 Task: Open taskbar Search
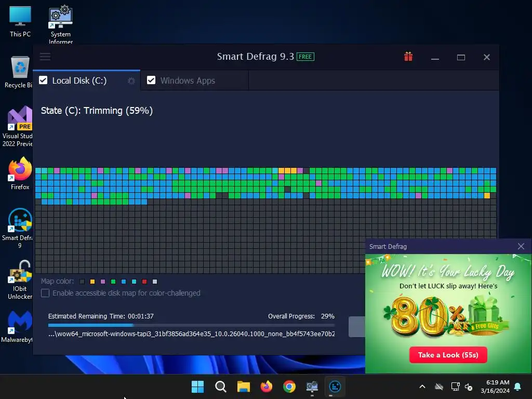point(220,387)
